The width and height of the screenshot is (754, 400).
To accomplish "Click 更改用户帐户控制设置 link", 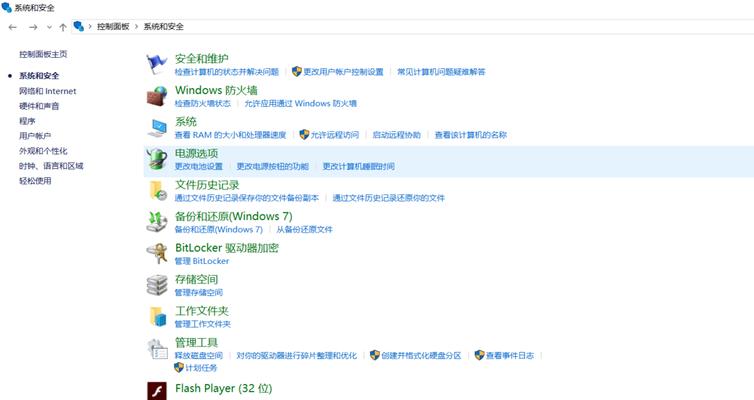I will 343,72.
